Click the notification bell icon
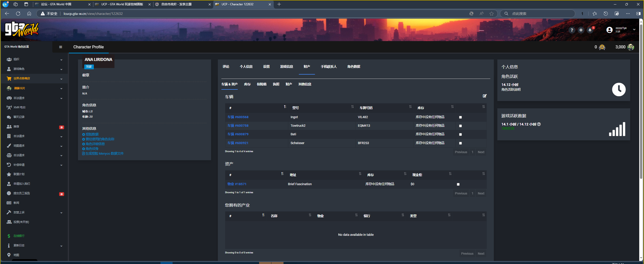 [590, 30]
